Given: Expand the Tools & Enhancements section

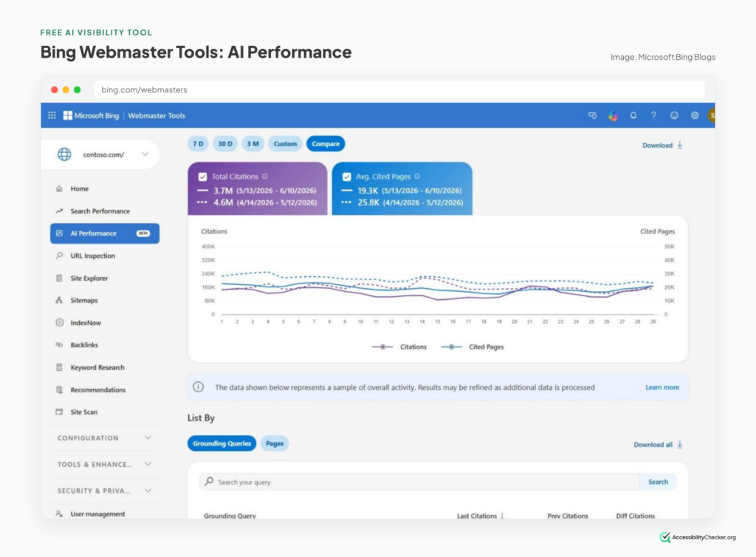Looking at the screenshot, I should [x=105, y=464].
